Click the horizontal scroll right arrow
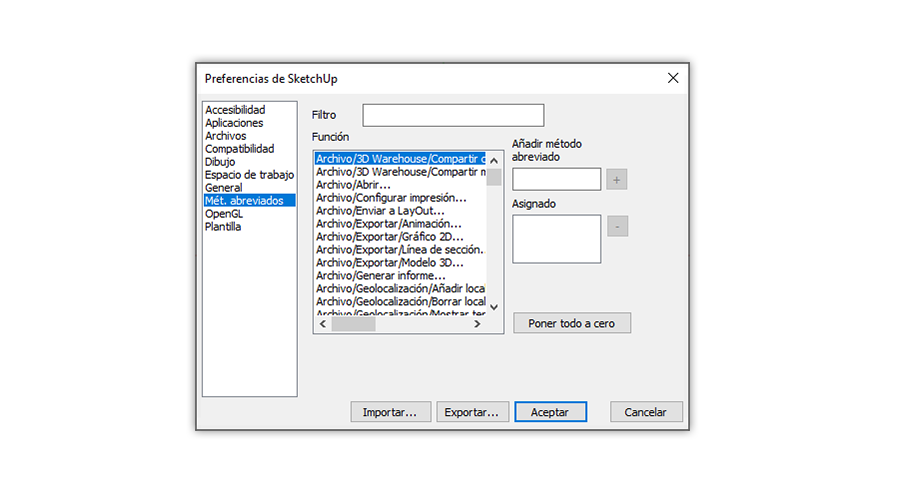This screenshot has width=900, height=500. point(477,324)
